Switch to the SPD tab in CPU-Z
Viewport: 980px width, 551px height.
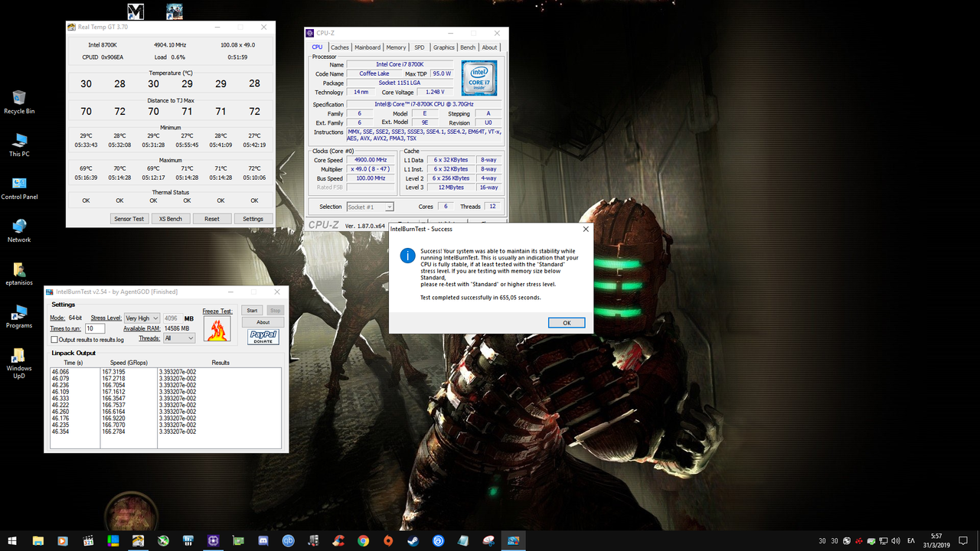[x=420, y=47]
